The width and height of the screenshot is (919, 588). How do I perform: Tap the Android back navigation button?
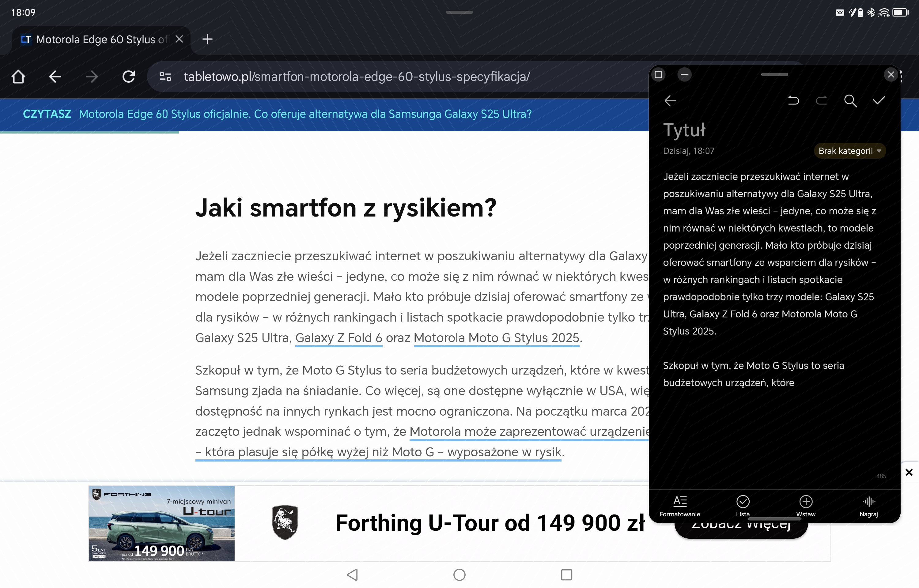tap(352, 575)
